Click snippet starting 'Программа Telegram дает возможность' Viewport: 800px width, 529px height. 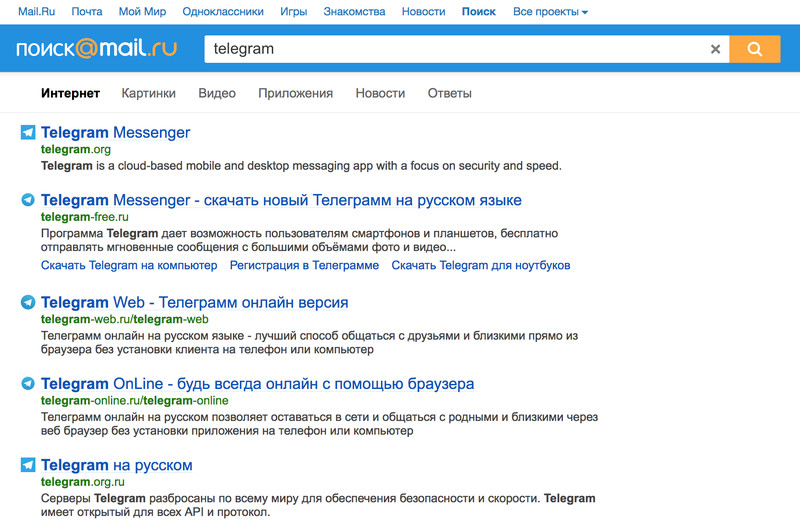click(x=299, y=240)
